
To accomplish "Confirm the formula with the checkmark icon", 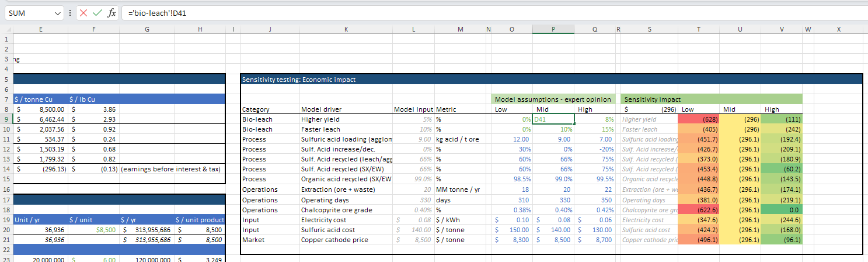I will pos(97,13).
